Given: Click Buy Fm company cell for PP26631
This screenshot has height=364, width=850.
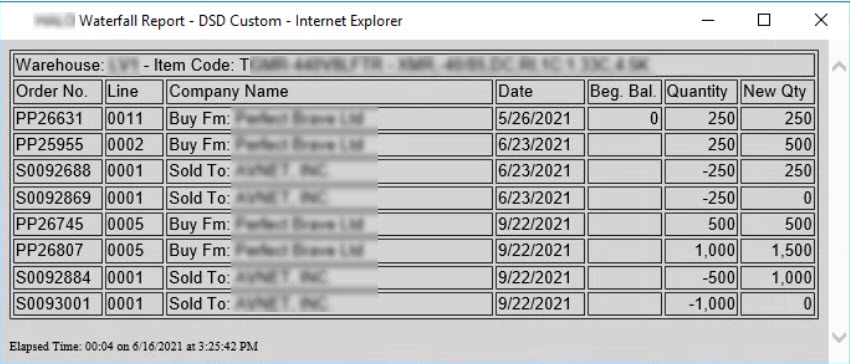Looking at the screenshot, I should click(x=330, y=118).
